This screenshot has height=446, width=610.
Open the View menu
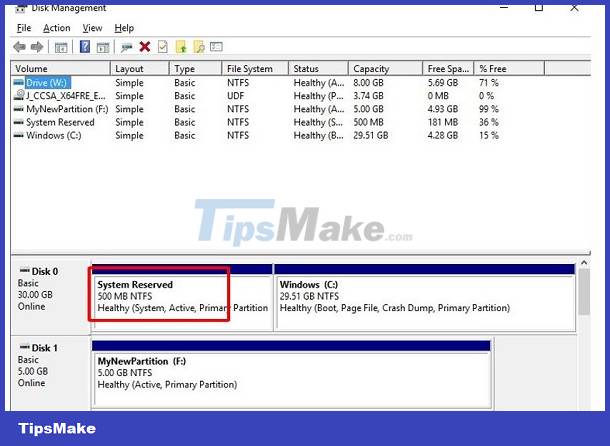(92, 28)
